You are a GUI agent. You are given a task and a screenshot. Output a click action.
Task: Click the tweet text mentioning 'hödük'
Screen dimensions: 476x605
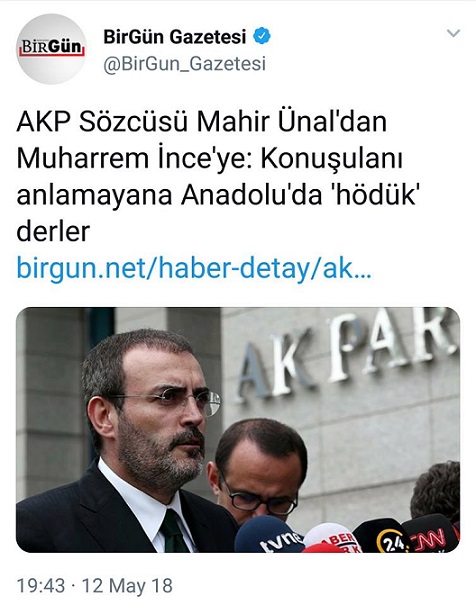[x=217, y=176]
